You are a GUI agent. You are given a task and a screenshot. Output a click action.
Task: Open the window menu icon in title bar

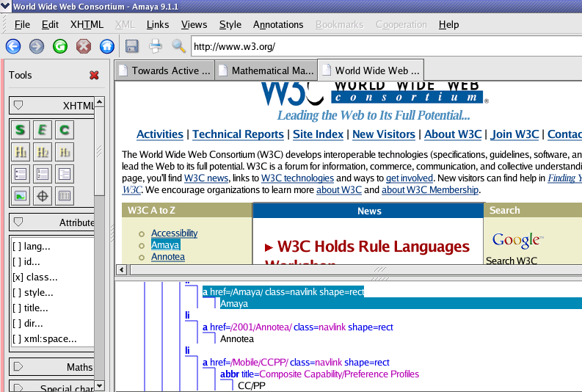click(x=5, y=7)
